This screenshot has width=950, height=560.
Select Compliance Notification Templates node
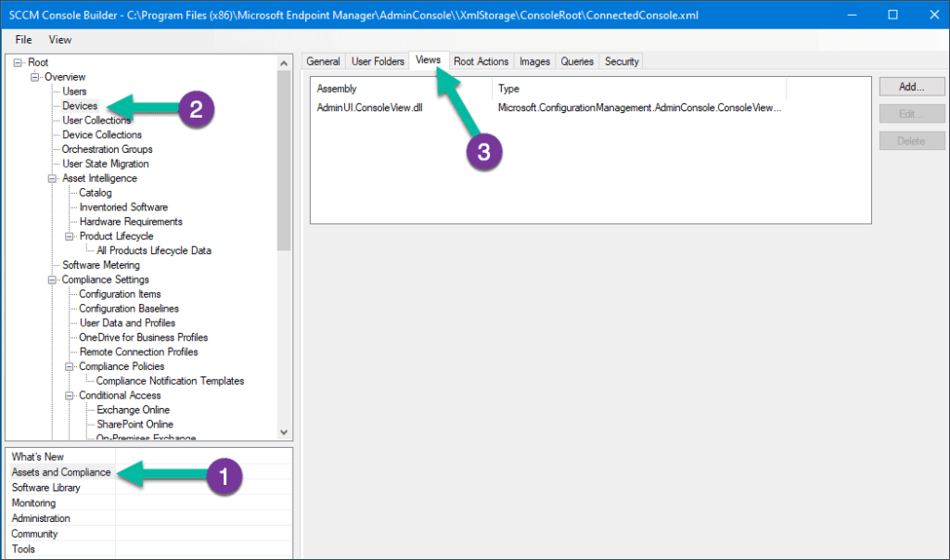[171, 381]
